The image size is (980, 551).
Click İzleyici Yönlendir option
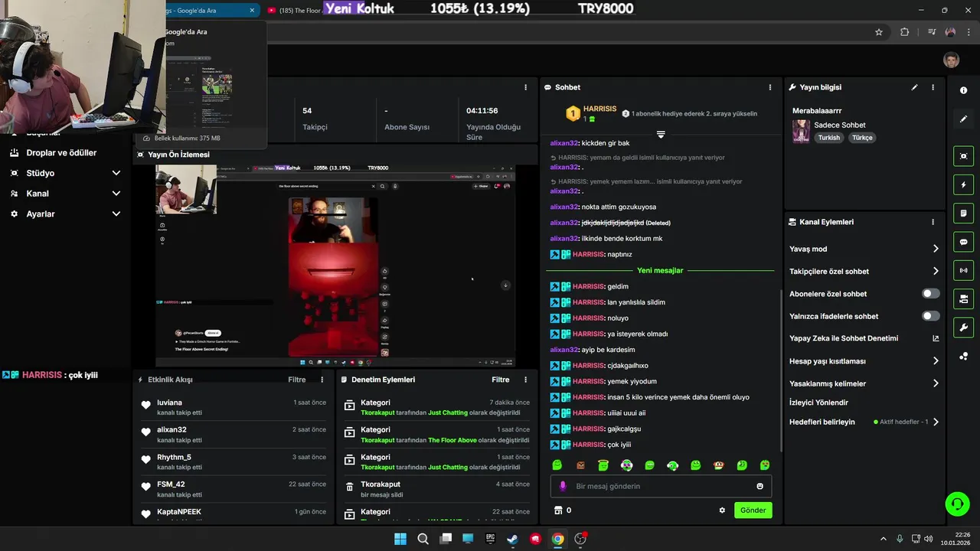pyautogui.click(x=818, y=403)
